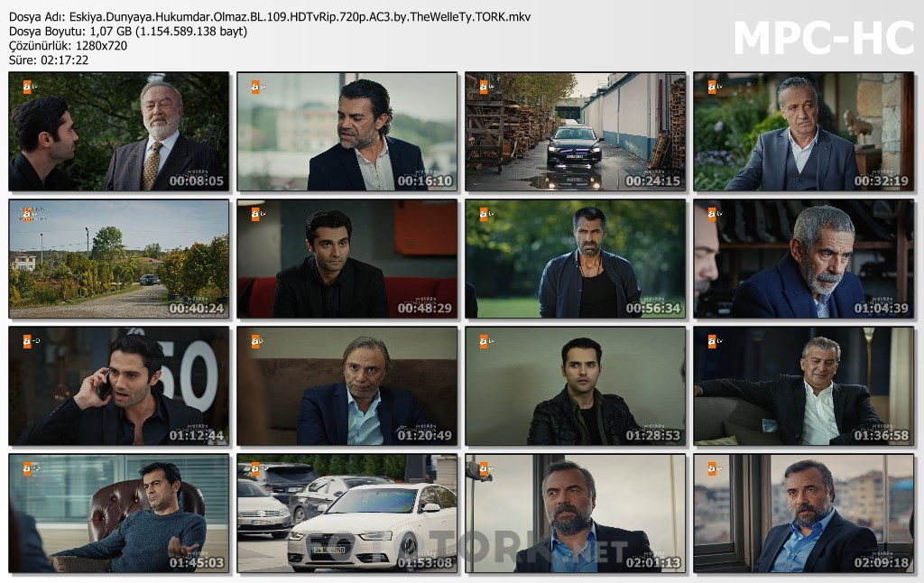Click the MPC-HC logo text
Screen dimensions: 924x583
click(824, 38)
